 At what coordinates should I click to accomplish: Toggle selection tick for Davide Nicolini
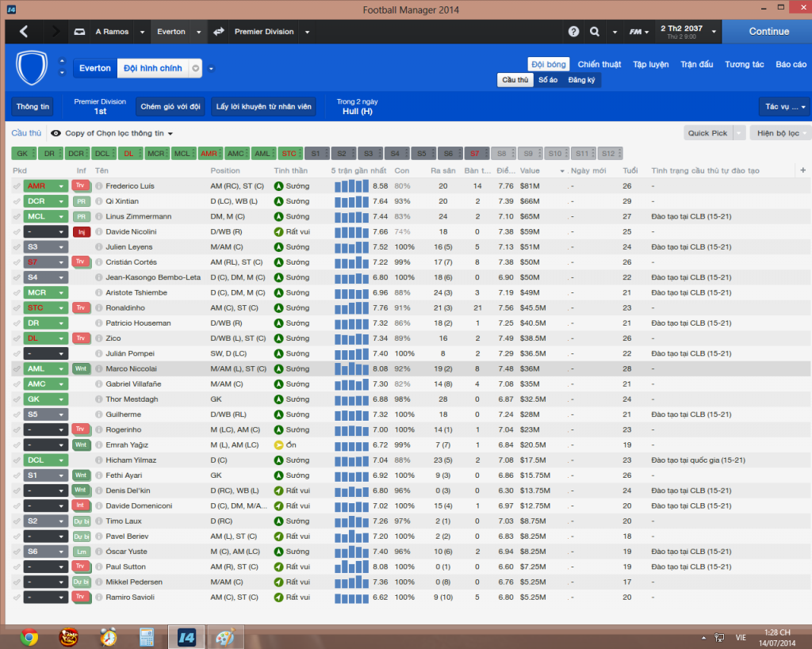(17, 231)
